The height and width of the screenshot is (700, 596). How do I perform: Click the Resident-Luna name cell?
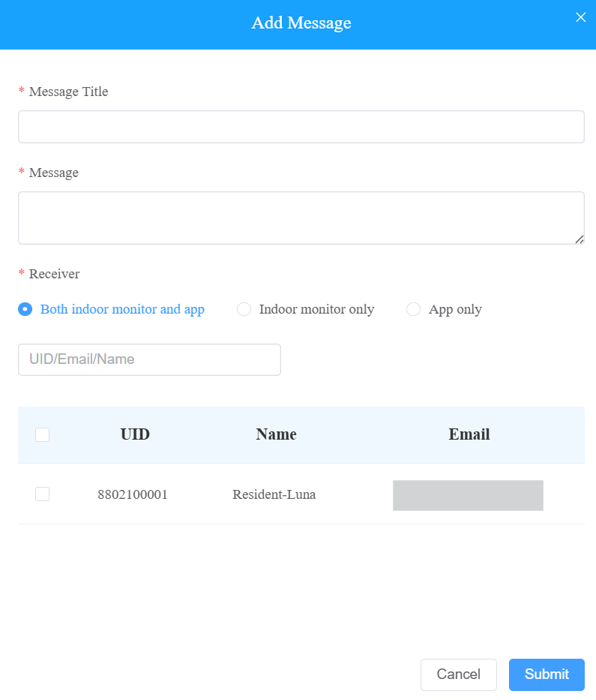pyautogui.click(x=274, y=494)
